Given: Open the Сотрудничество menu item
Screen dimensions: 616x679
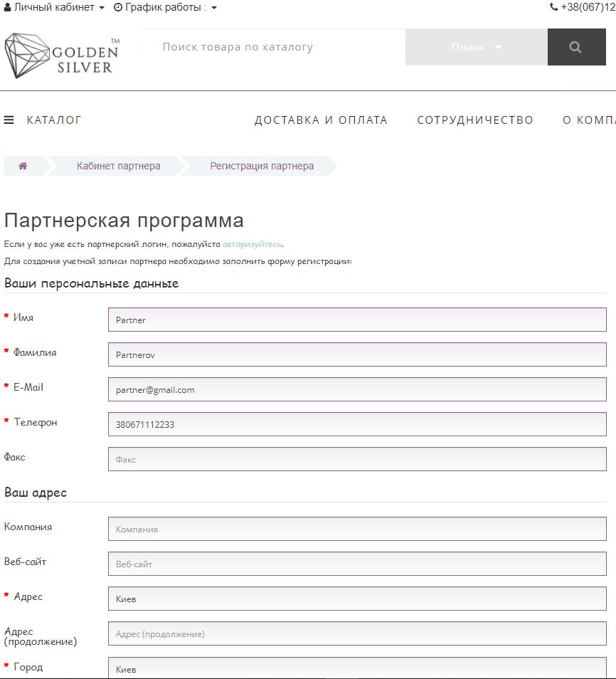Looking at the screenshot, I should point(474,120).
